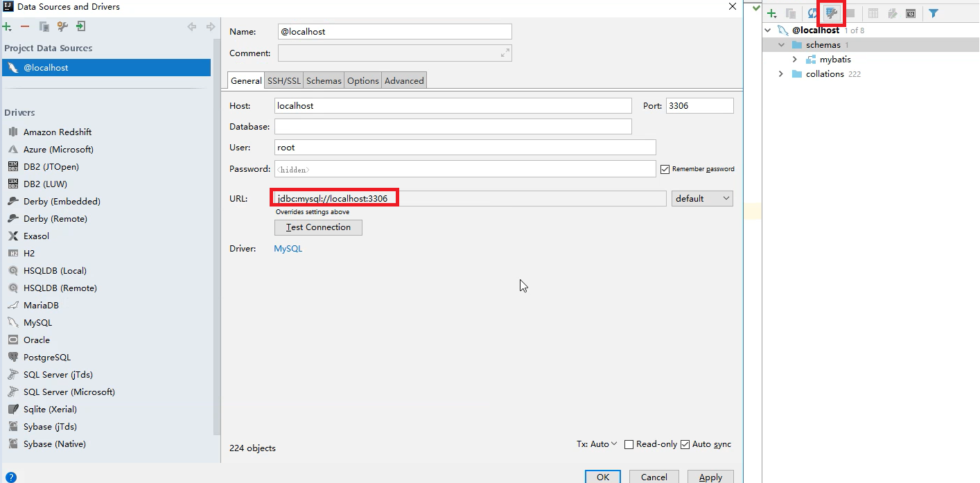This screenshot has height=483, width=980.
Task: Switch to the General tab
Action: coord(246,80)
